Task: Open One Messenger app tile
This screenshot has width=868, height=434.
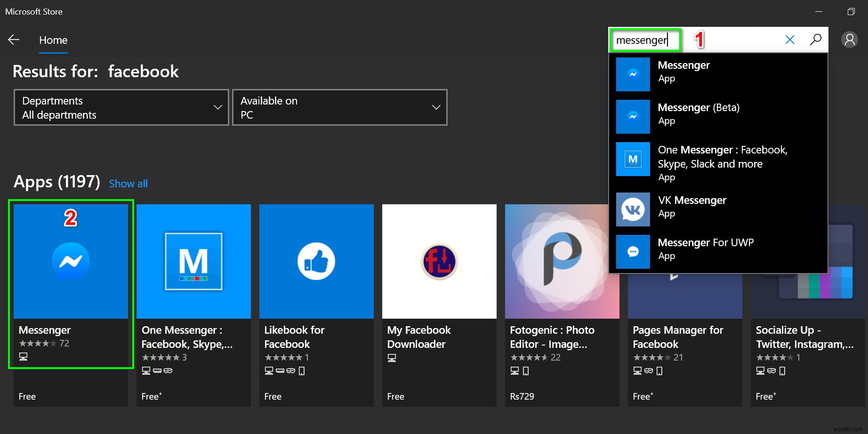Action: tap(193, 261)
